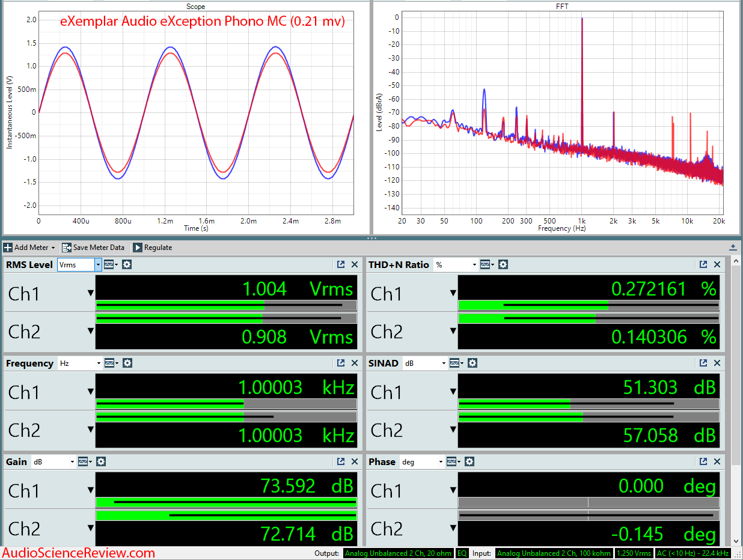Pop out the SINAD meter

pos(703,363)
